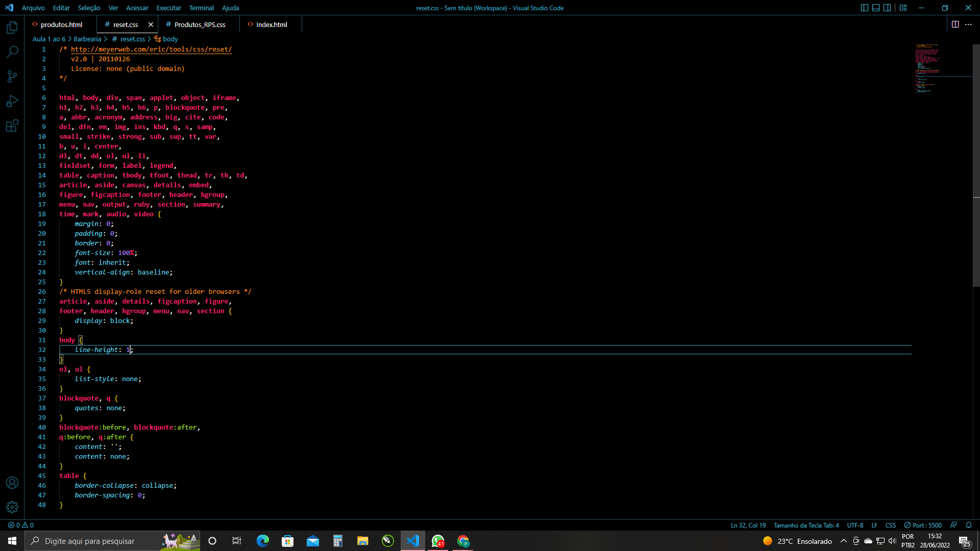Open the Executar menu
980x551 pixels.
pyautogui.click(x=169, y=8)
